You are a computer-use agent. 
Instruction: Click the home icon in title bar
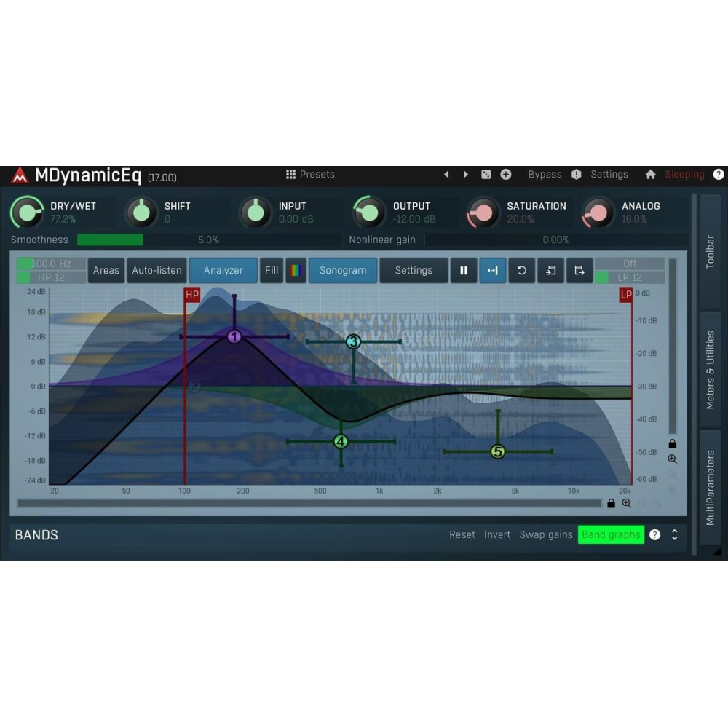(650, 175)
